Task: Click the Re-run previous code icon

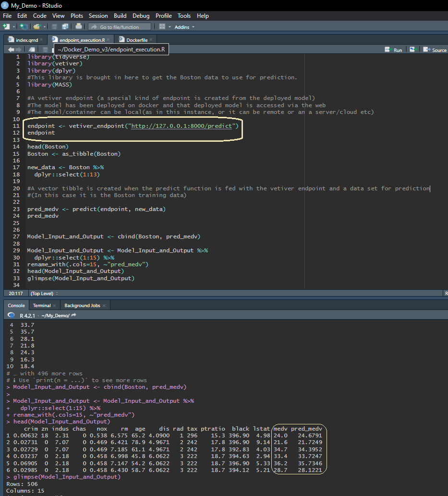Action: (412, 50)
